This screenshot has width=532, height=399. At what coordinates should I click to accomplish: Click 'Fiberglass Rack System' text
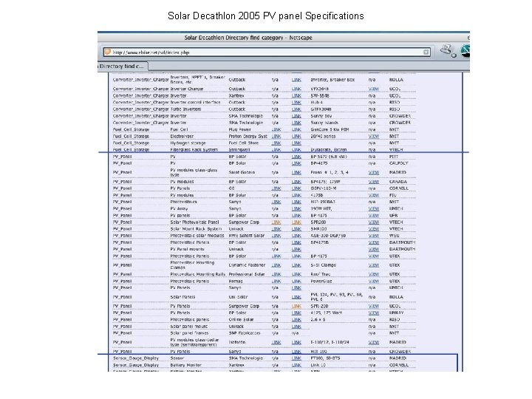click(194, 149)
